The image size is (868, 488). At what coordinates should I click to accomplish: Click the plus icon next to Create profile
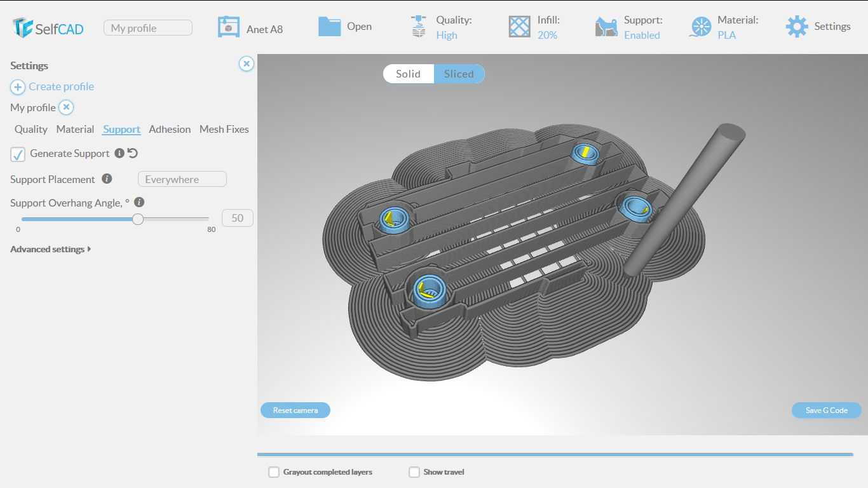click(18, 87)
